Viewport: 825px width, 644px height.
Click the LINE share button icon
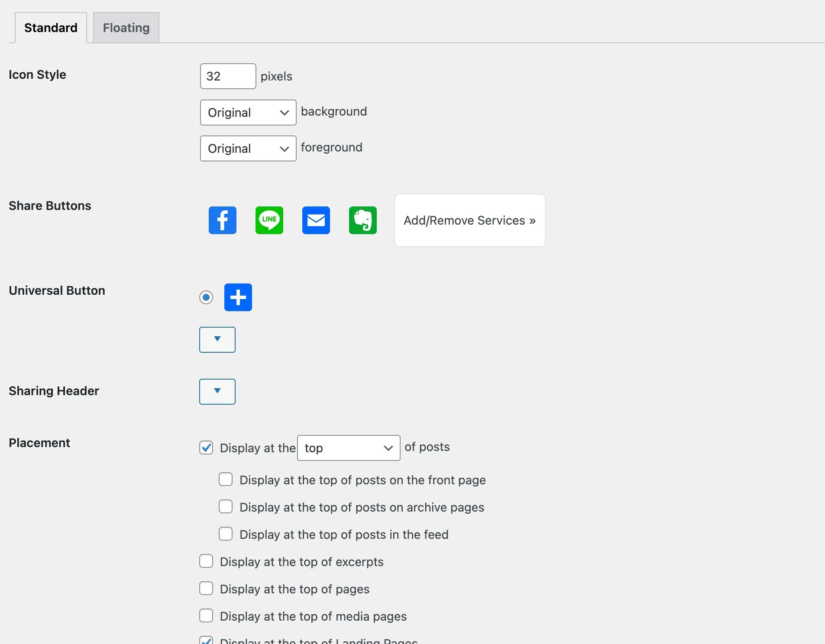coord(269,220)
